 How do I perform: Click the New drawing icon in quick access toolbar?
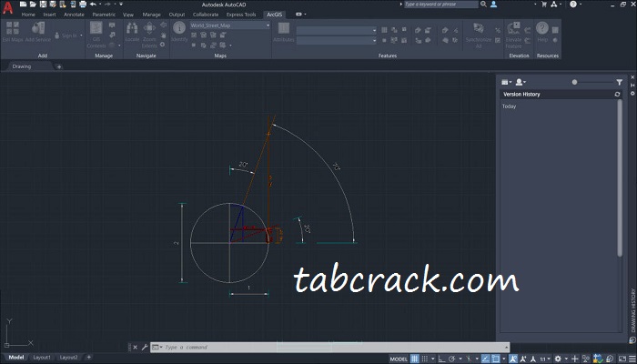click(x=23, y=5)
